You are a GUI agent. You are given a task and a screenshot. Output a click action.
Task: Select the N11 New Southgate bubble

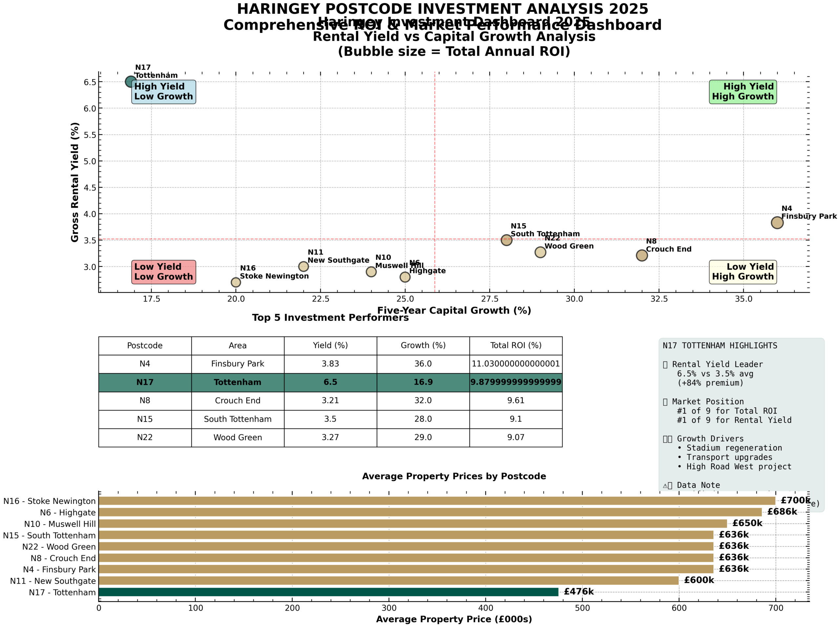303,266
